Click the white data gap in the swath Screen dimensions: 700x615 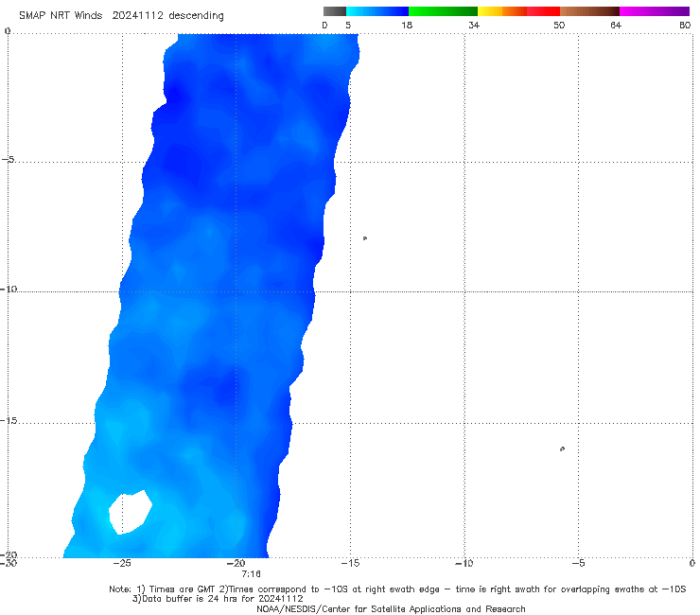pyautogui.click(x=130, y=512)
